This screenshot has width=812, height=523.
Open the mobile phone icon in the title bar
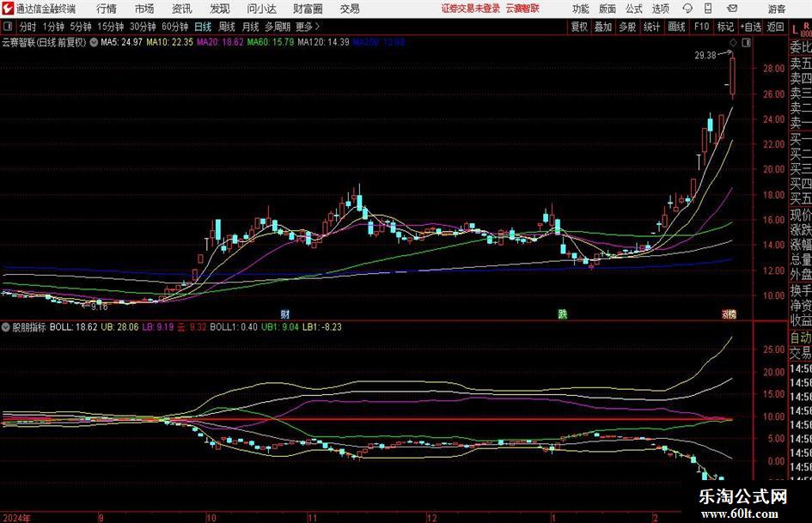tap(708, 9)
